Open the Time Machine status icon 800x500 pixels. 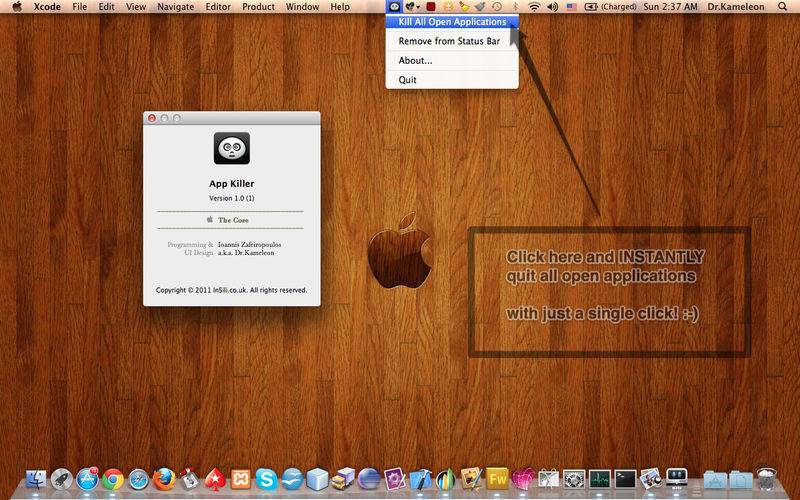(496, 7)
